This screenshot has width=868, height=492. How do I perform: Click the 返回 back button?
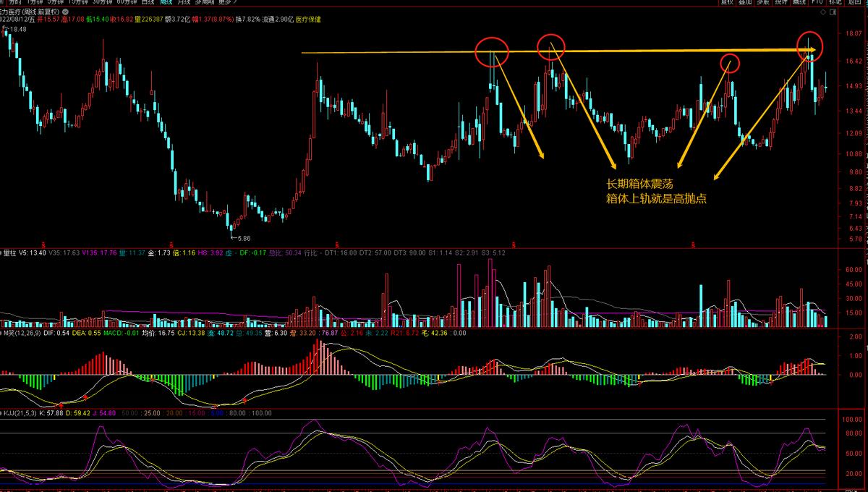pos(854,3)
